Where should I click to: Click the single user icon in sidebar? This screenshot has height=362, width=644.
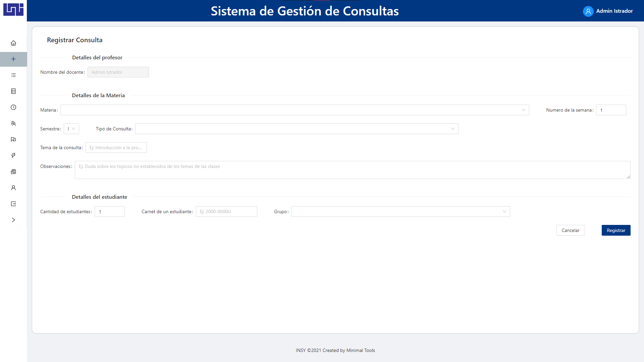[13, 188]
